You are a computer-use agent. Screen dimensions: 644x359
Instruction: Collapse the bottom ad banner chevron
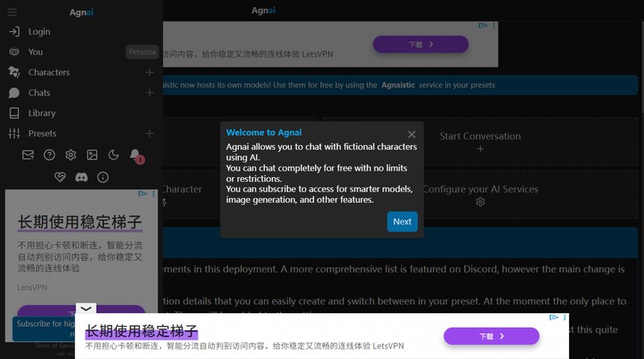tap(86, 308)
